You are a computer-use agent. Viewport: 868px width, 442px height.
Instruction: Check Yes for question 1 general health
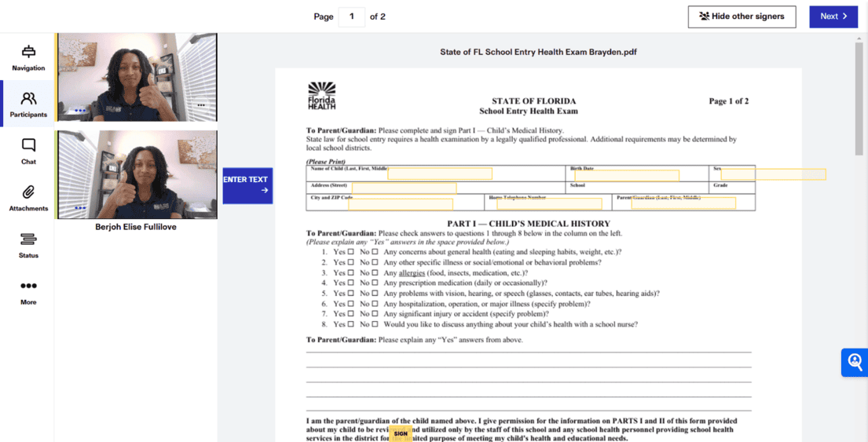[x=350, y=252]
